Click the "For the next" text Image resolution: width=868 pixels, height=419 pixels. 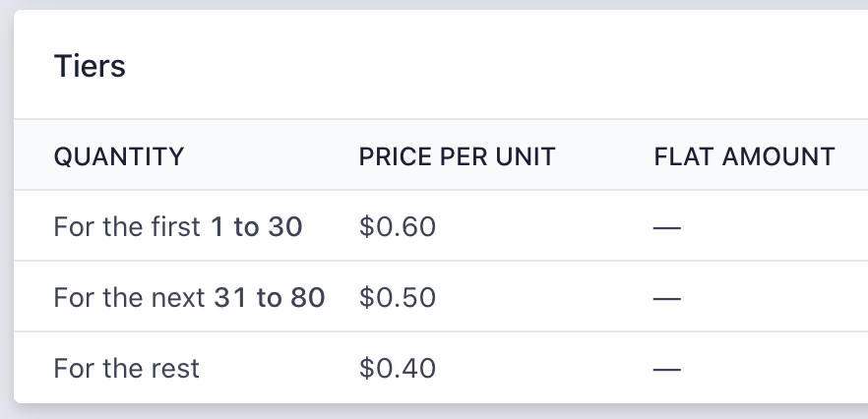[x=129, y=298]
